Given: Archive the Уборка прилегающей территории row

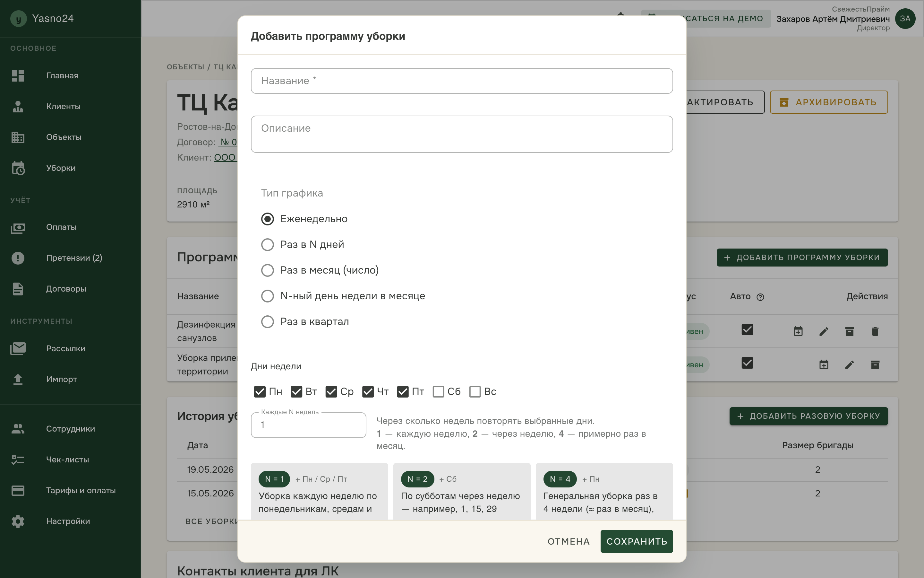Looking at the screenshot, I should coord(875,365).
